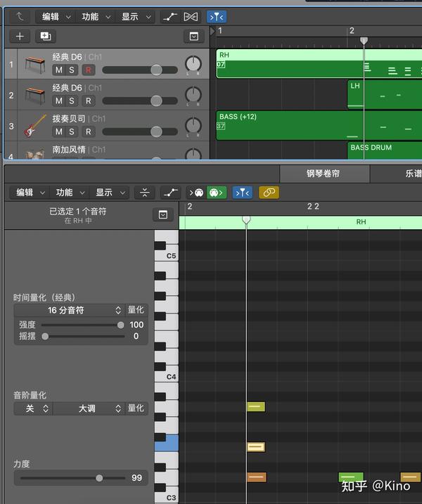Record-enable the 拨奏贝司 track
Viewport: 422px width, 504px height.
pyautogui.click(x=89, y=131)
